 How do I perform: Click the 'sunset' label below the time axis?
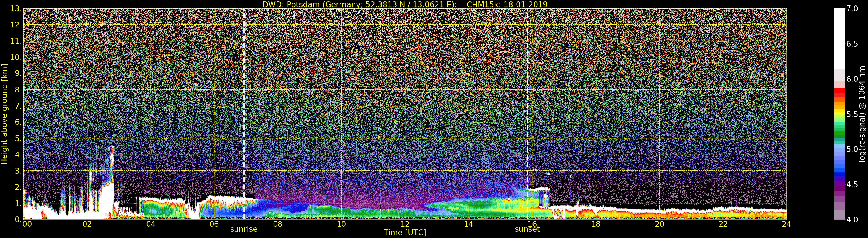[x=527, y=229]
